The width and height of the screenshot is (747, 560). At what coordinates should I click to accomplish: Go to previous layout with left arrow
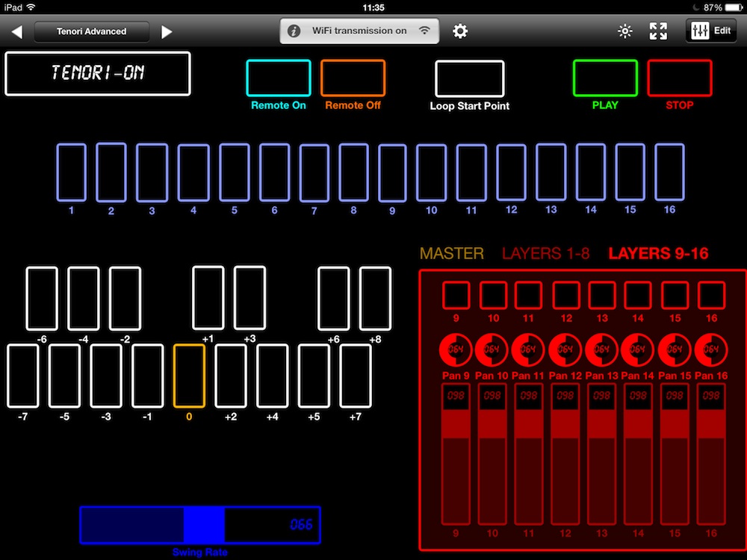click(x=16, y=31)
